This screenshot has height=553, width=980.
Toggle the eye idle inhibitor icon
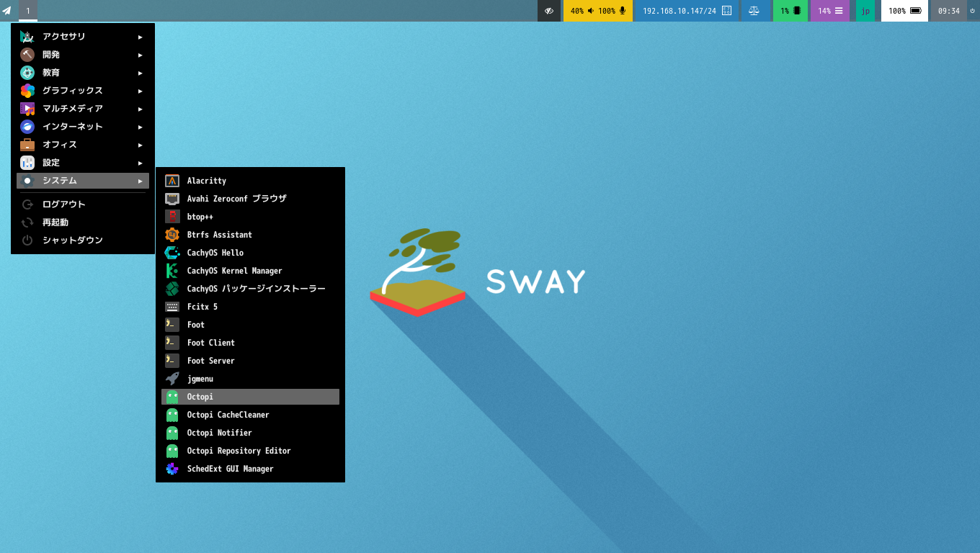[549, 11]
